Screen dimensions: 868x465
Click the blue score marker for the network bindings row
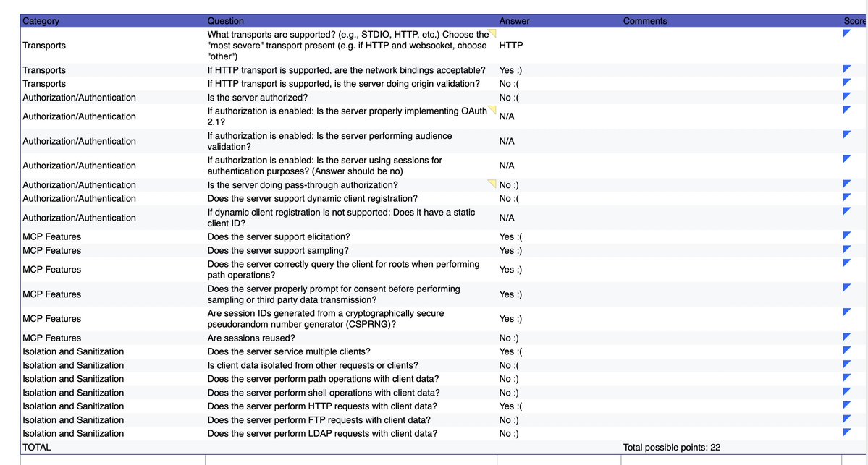coord(846,69)
